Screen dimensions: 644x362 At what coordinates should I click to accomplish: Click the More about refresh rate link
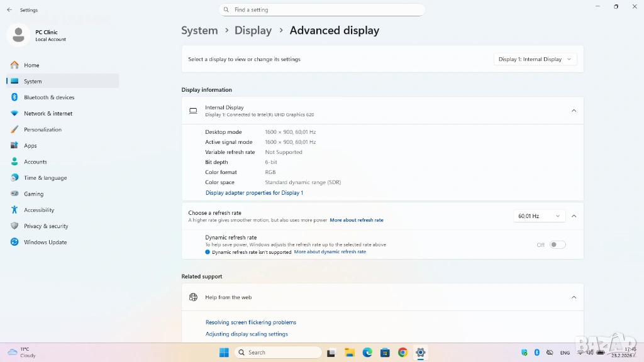point(357,221)
